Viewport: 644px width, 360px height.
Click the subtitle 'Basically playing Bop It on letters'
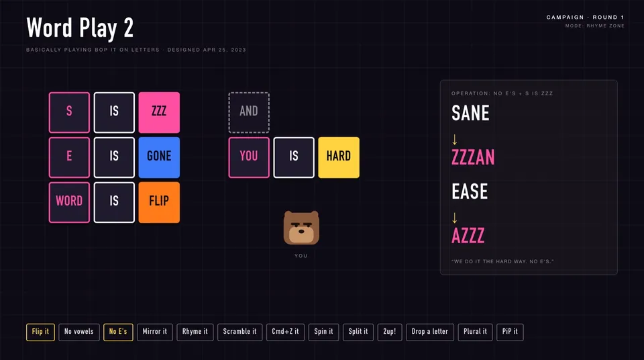pyautogui.click(x=93, y=50)
